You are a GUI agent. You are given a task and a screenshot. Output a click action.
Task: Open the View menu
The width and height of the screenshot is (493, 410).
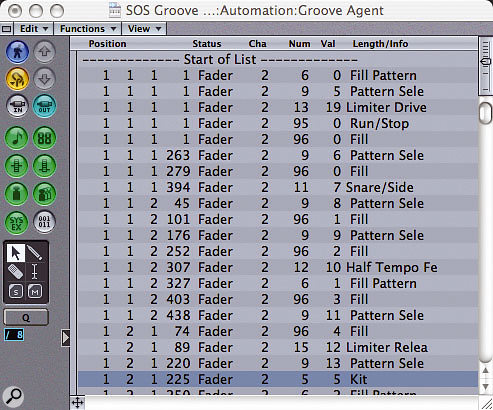tap(144, 29)
